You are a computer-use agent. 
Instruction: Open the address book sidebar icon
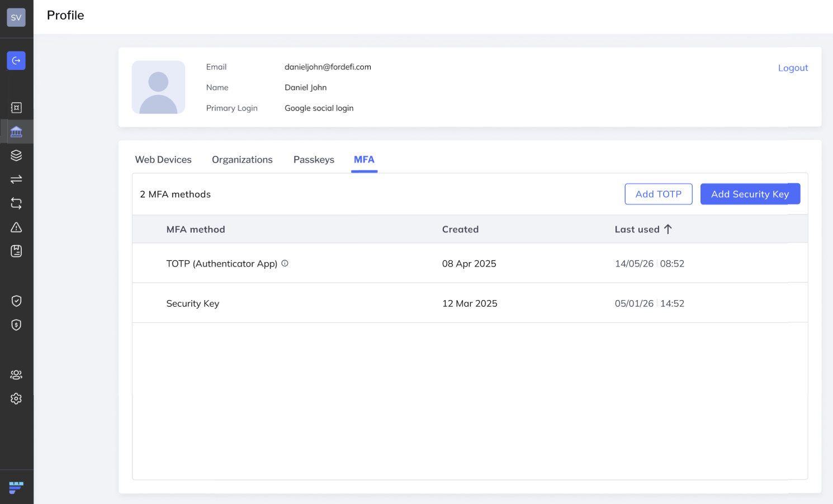16,251
